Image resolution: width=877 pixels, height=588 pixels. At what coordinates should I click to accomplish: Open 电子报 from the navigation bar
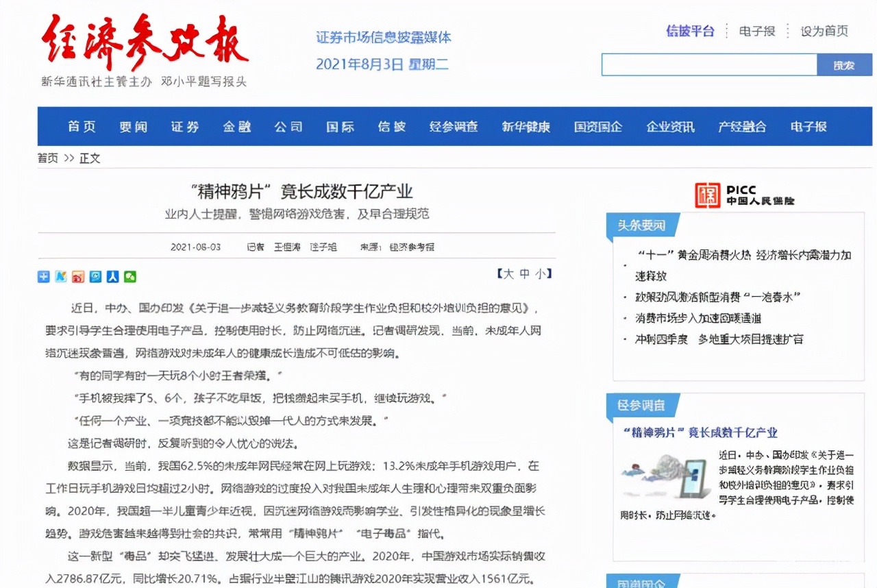click(x=807, y=127)
